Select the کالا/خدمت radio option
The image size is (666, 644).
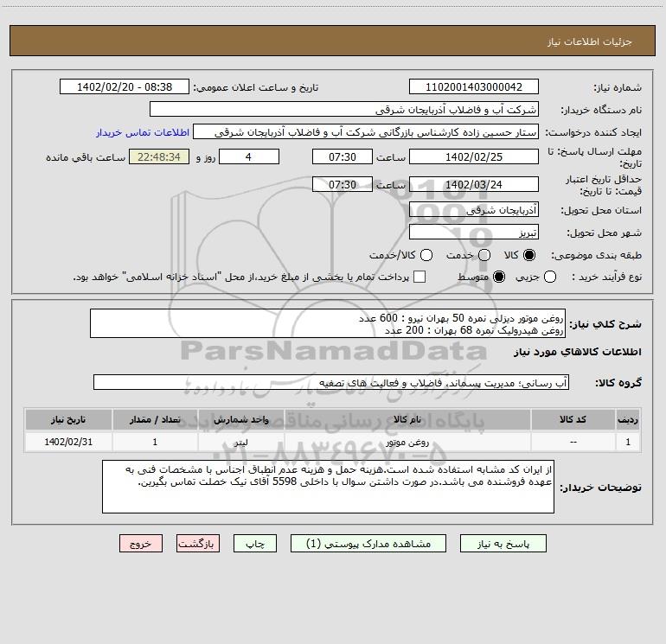(x=426, y=255)
